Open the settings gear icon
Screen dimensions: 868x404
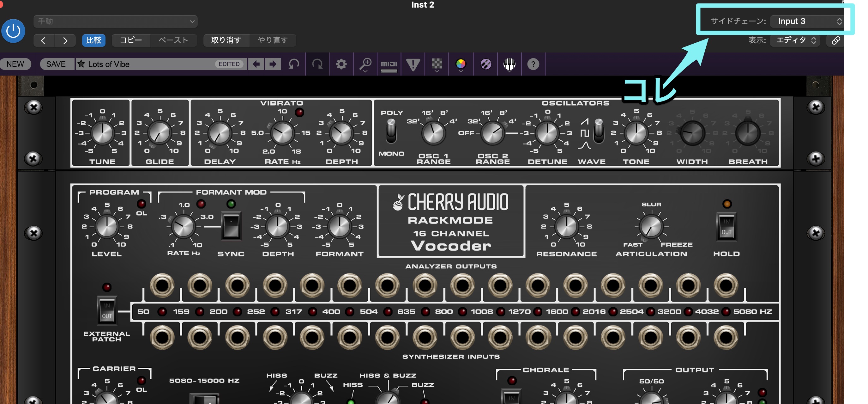pyautogui.click(x=341, y=64)
